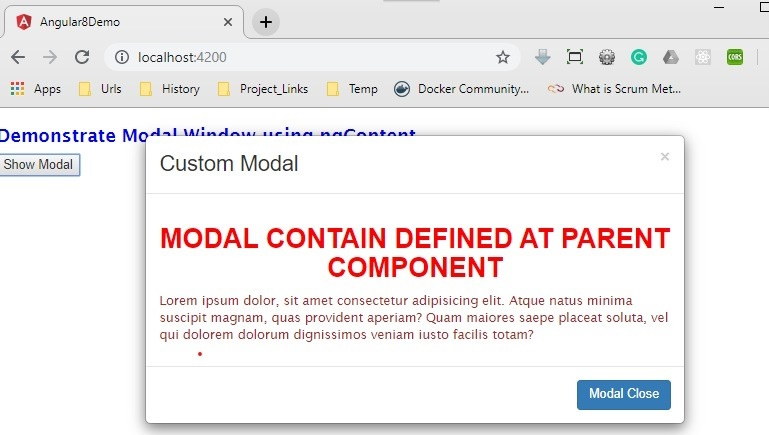Screen dimensions: 769x435
Task: Toggle the CORS extension
Action: point(735,57)
